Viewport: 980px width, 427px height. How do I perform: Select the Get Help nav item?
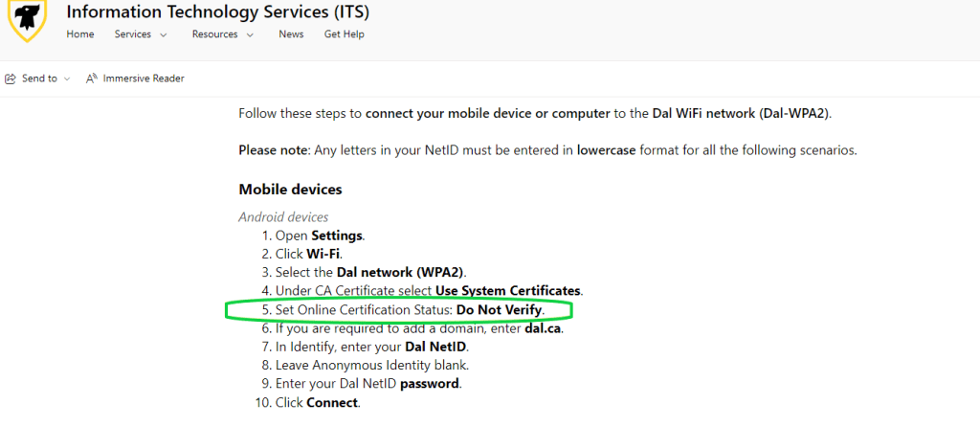(x=345, y=34)
